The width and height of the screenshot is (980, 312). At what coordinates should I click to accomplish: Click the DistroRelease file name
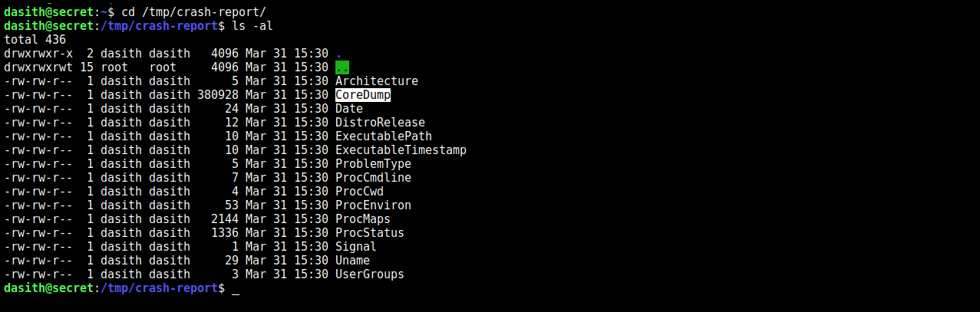pos(380,123)
